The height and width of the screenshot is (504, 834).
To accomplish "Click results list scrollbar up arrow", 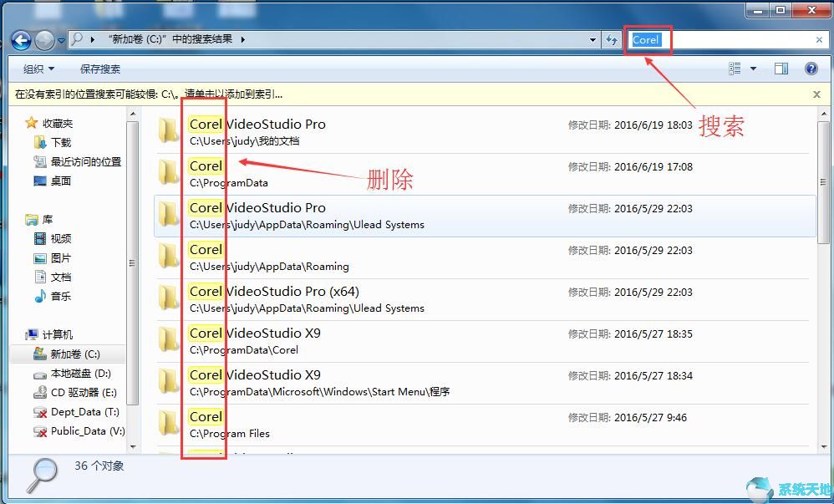I will pos(823,114).
